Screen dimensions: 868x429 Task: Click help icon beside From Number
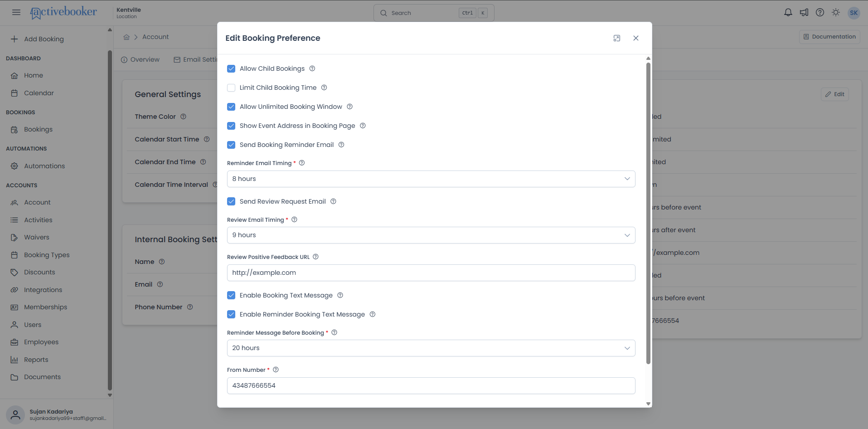coord(276,370)
